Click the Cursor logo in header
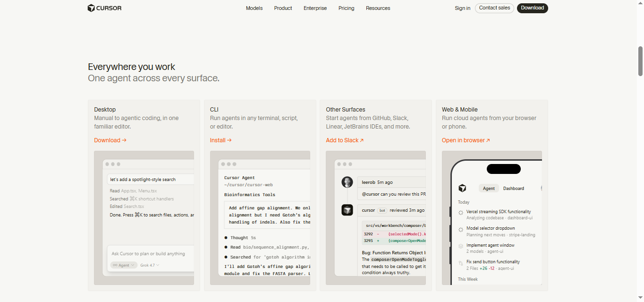The height and width of the screenshot is (302, 644). point(104,8)
